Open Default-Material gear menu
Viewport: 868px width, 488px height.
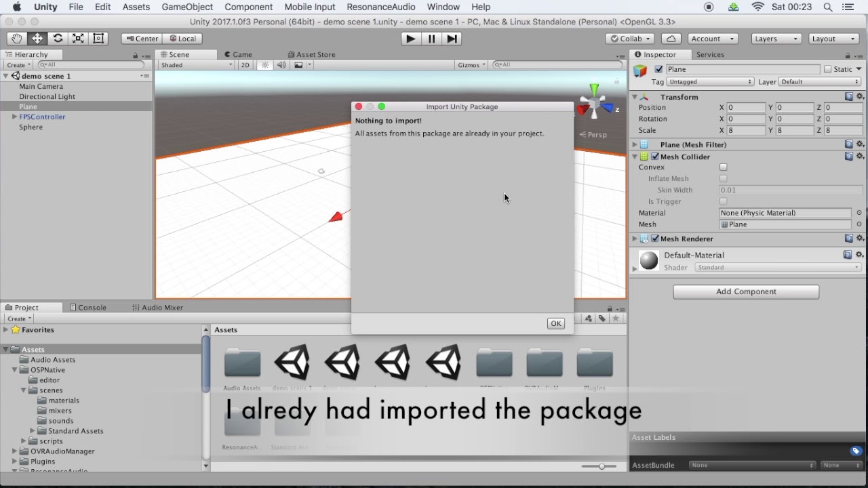(x=860, y=255)
